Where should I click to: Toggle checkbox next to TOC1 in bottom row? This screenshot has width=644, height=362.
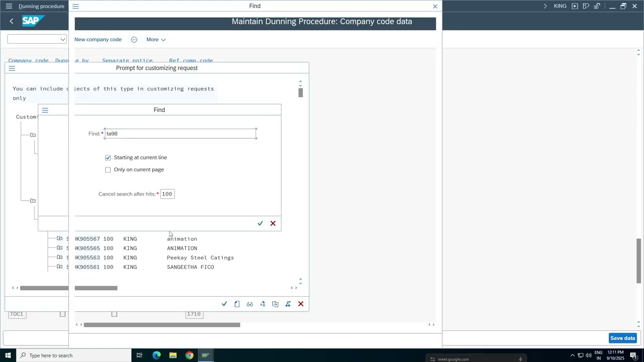[x=62, y=314]
